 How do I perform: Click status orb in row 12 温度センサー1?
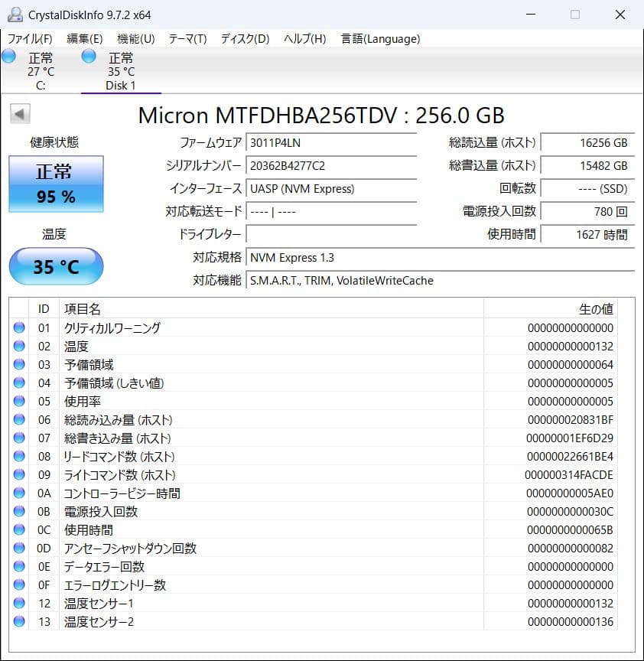[x=19, y=604]
